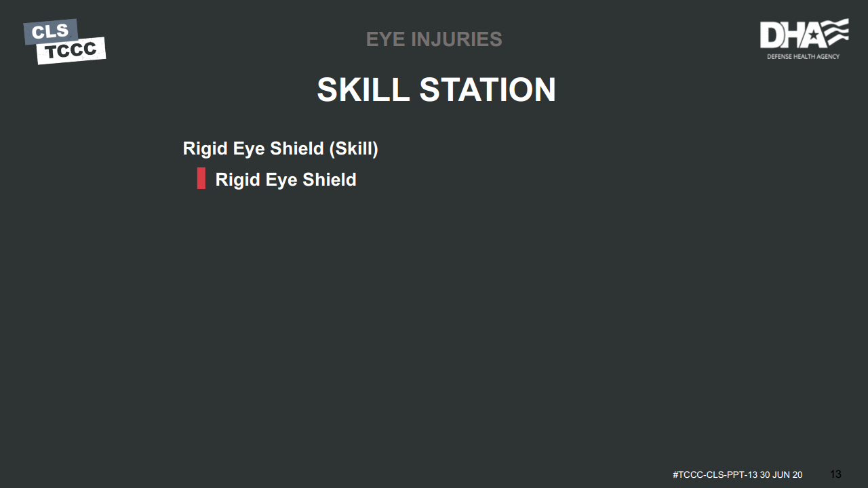Click the TCCC badge in the logo
The height and width of the screenshot is (488, 868).
[x=71, y=51]
